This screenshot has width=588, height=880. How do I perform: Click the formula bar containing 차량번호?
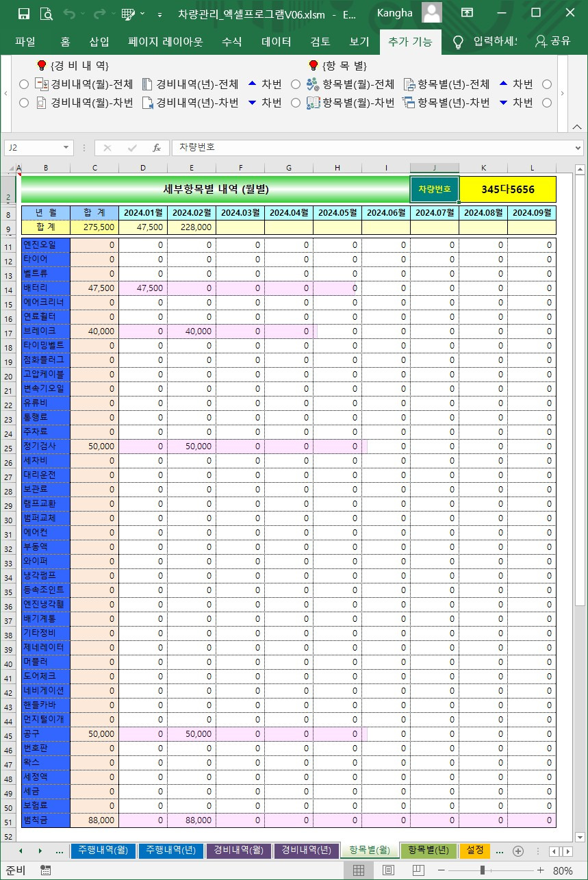(372, 147)
